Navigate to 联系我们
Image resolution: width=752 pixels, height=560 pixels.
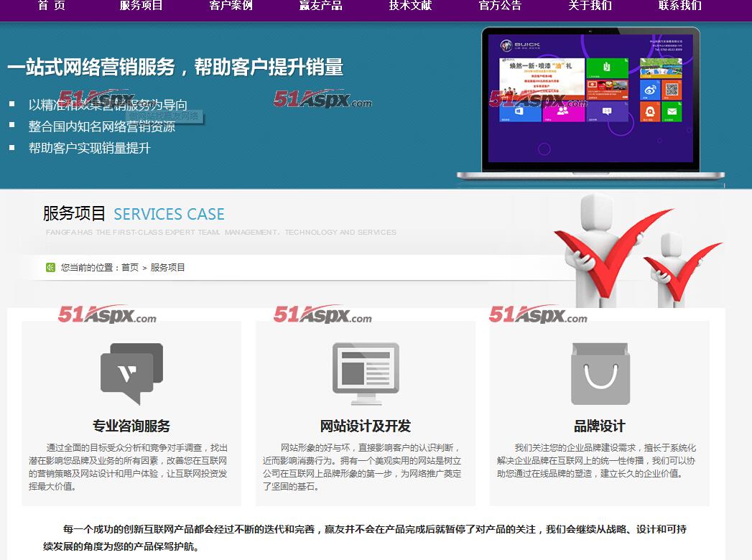tap(679, 5)
